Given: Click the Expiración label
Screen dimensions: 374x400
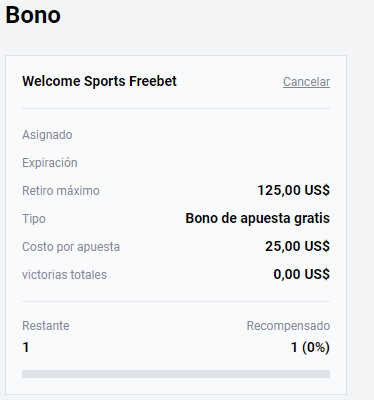Looking at the screenshot, I should (x=50, y=163).
